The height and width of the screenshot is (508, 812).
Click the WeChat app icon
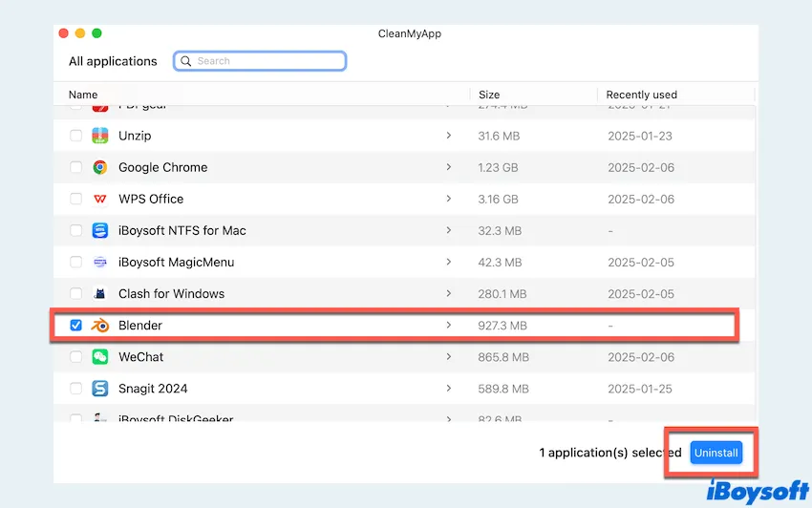pos(100,357)
